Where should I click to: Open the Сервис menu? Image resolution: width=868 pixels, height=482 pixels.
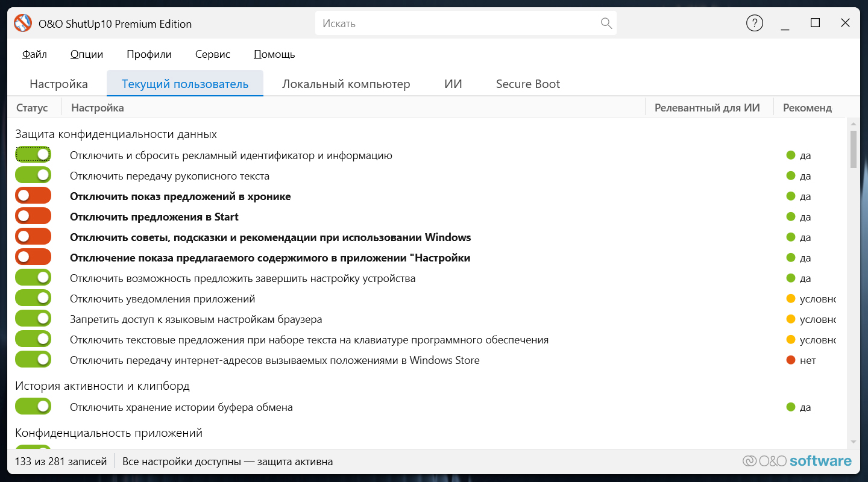[213, 54]
